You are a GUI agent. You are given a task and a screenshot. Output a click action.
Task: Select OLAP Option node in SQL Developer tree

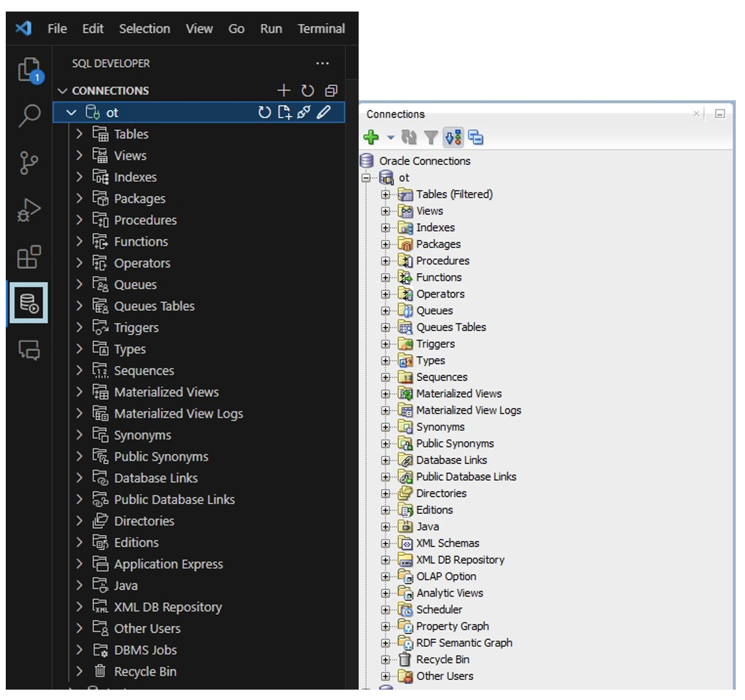(446, 576)
